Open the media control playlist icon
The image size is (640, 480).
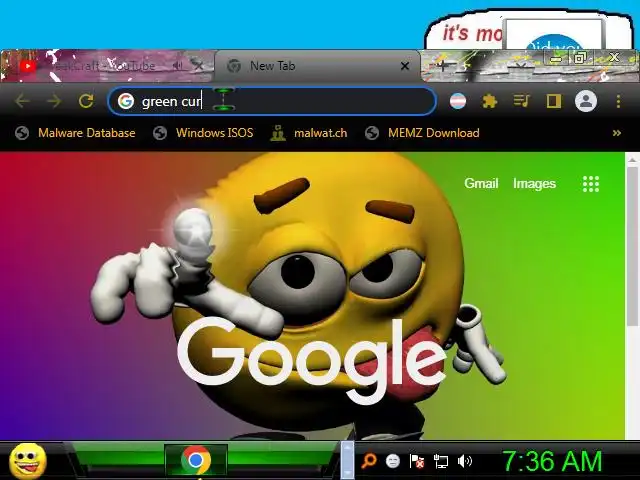pyautogui.click(x=521, y=101)
